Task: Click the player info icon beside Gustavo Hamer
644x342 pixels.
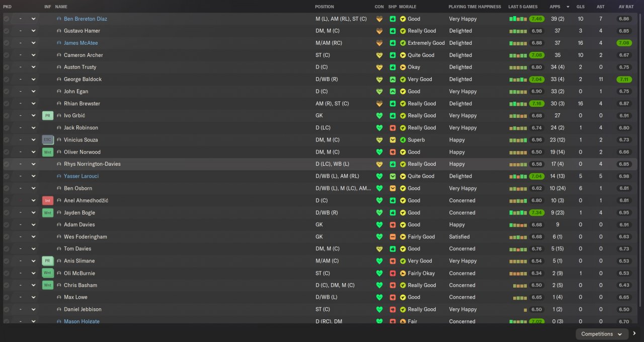Action: [x=59, y=31]
